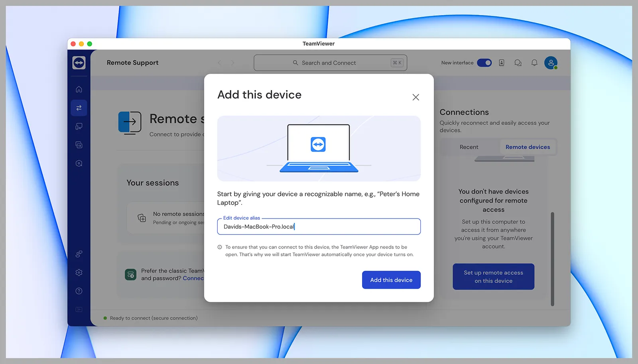Open the Devices section from the sidebar
This screenshot has width=638, height=364.
pos(79,126)
